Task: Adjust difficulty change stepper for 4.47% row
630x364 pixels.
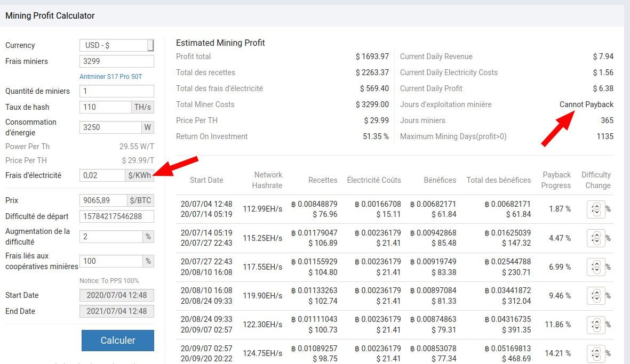Action: pos(596,238)
